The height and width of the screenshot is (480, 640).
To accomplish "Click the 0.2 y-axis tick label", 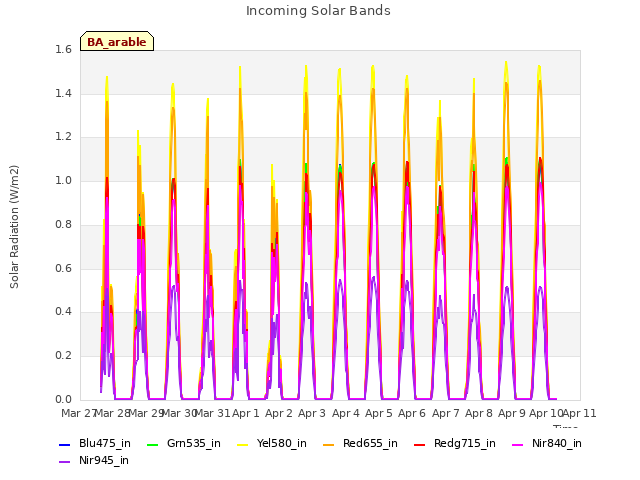I will click(x=63, y=356).
